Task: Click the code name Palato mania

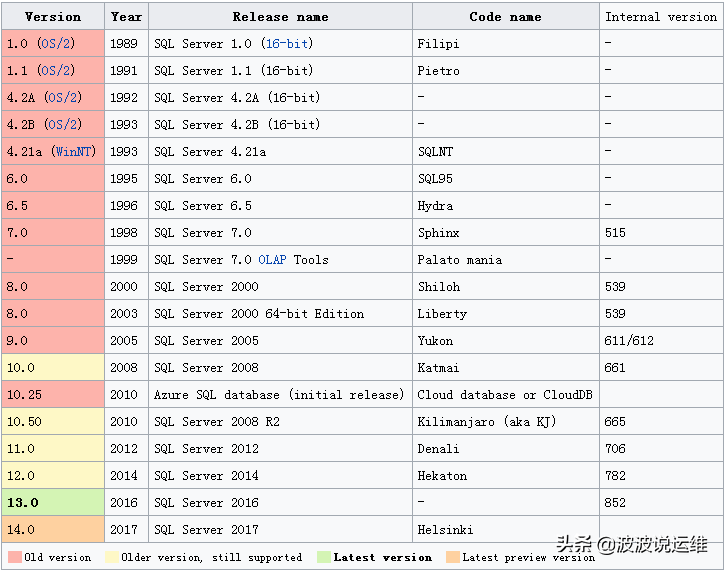Action: 459,260
